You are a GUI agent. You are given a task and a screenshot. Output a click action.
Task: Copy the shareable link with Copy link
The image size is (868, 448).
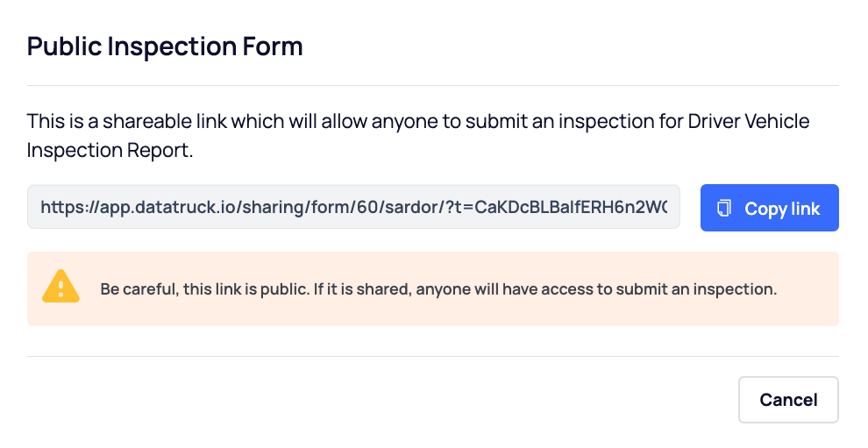point(770,208)
